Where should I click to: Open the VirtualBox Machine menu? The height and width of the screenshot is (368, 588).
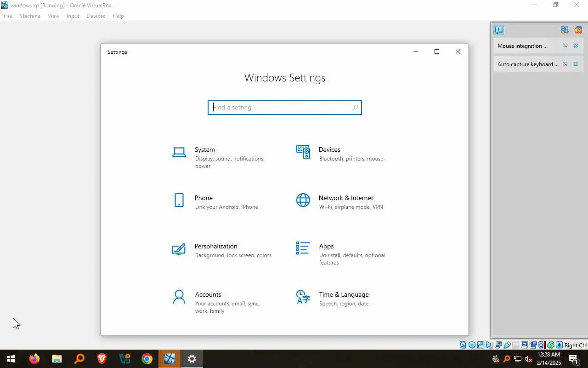pyautogui.click(x=30, y=16)
